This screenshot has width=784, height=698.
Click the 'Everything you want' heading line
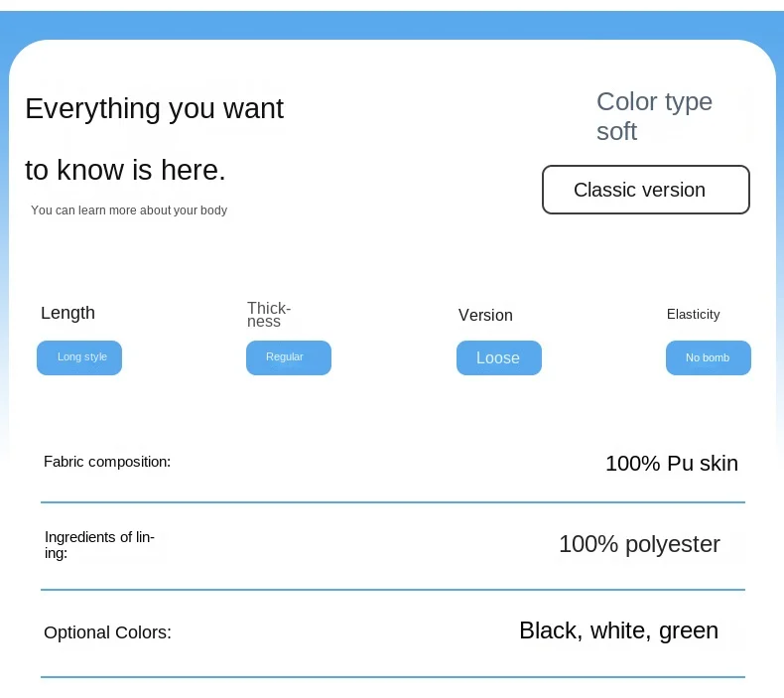tap(154, 108)
